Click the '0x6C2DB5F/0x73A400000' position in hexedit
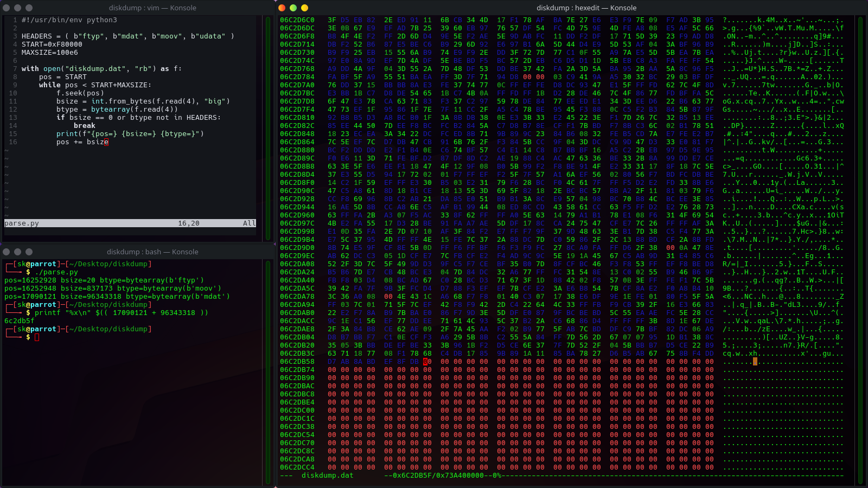This screenshot has width=868, height=488. point(438,476)
